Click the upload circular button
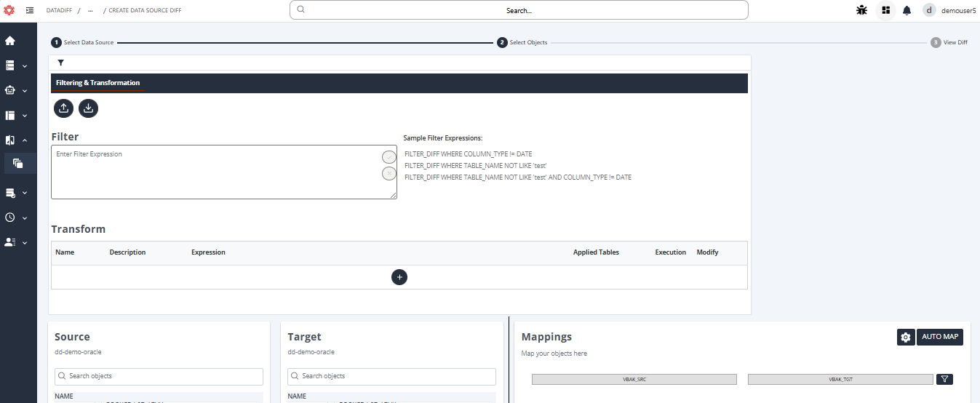980x403 pixels. pos(64,108)
